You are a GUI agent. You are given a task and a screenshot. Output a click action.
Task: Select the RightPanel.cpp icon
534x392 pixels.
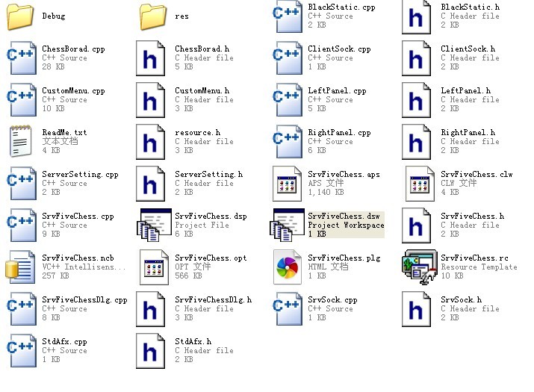288,142
